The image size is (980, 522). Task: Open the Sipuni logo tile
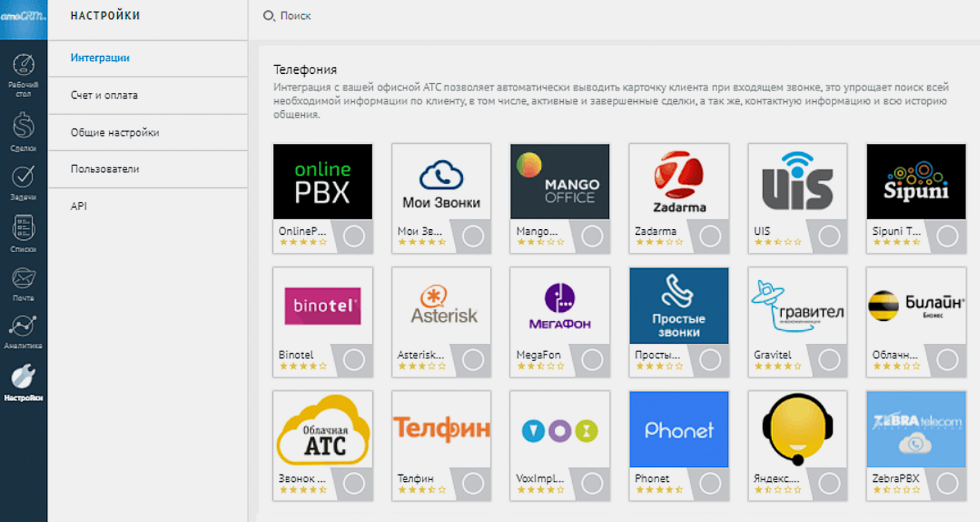[x=916, y=181]
